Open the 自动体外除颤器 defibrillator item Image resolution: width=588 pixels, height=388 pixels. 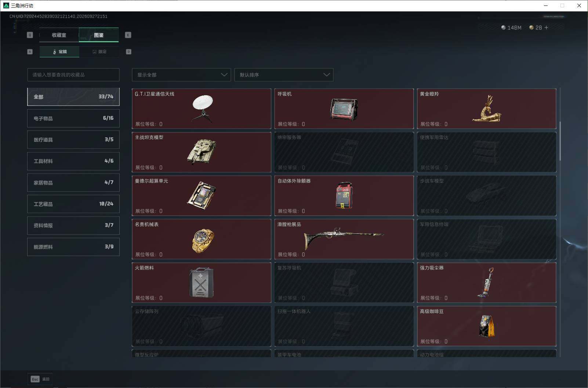(344, 195)
